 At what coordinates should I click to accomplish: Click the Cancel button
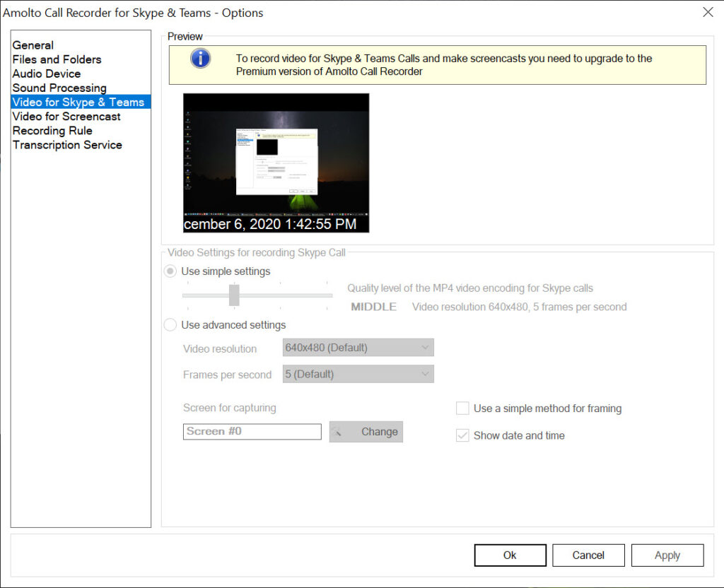(x=588, y=555)
